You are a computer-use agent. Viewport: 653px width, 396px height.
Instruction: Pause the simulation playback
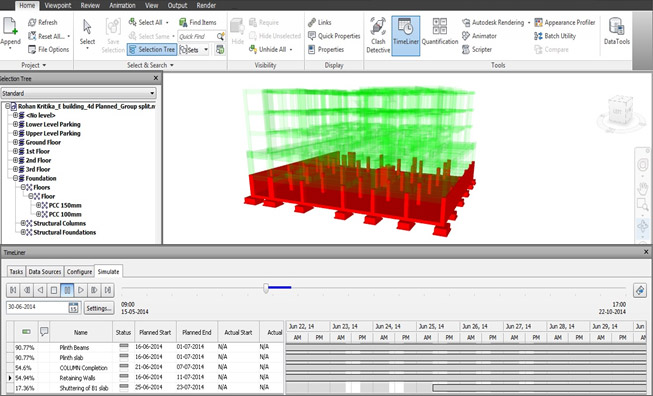[67, 290]
